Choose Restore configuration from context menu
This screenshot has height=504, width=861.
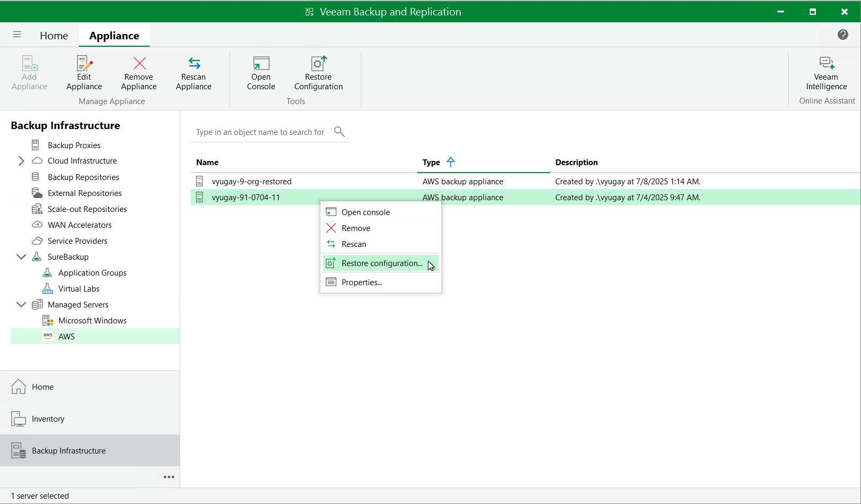coord(381,263)
